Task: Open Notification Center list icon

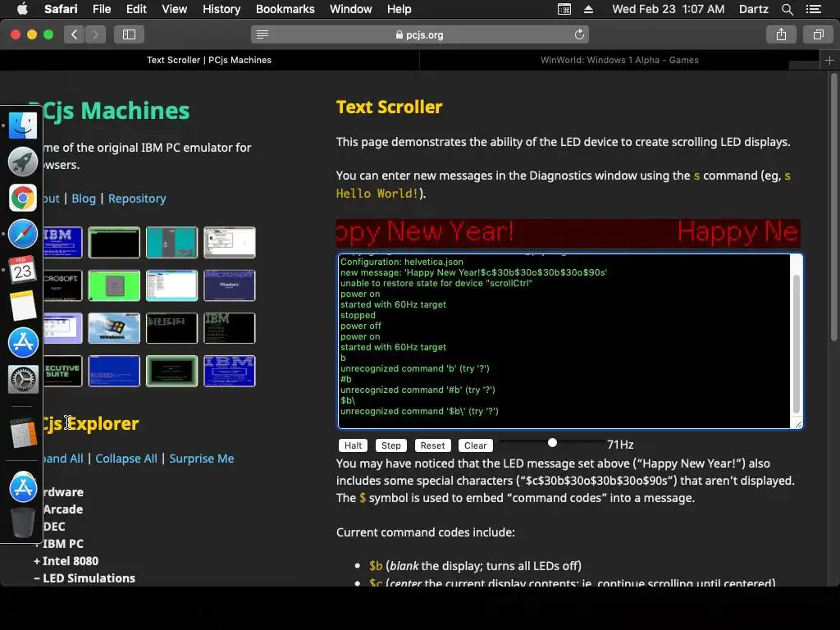Action: [x=813, y=9]
